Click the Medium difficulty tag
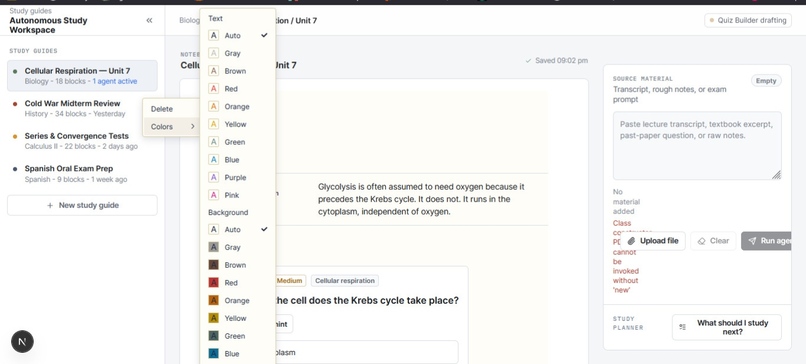806x364 pixels. [x=289, y=281]
